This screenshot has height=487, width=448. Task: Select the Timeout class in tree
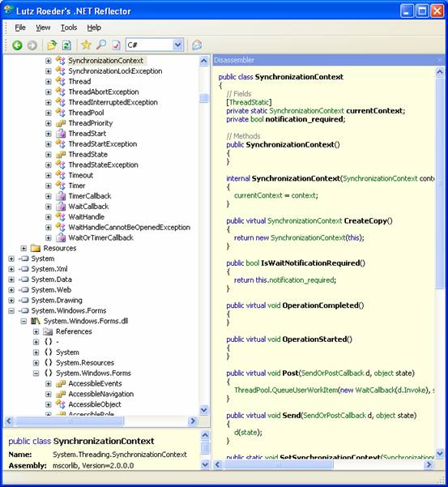(x=81, y=175)
